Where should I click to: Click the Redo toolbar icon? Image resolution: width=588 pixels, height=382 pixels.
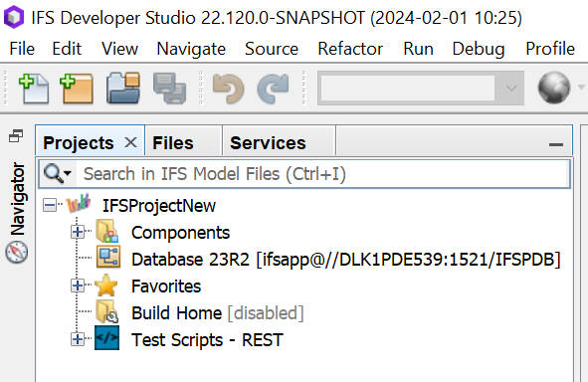[x=273, y=89]
